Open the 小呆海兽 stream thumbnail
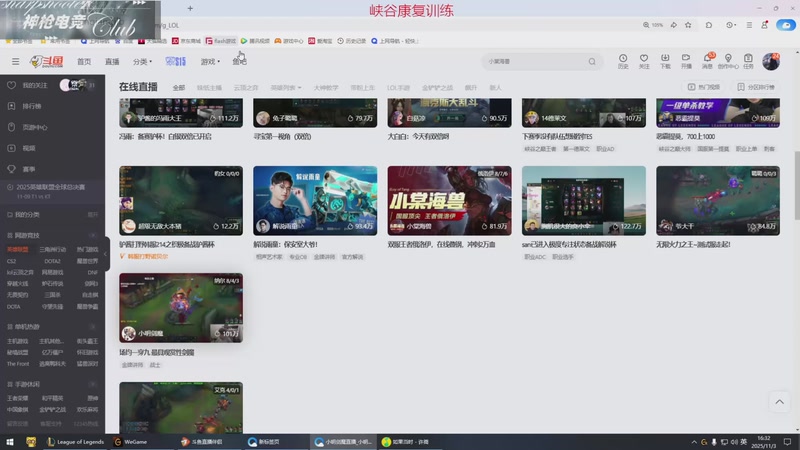Screen dimensions: 800x450 click(x=449, y=201)
